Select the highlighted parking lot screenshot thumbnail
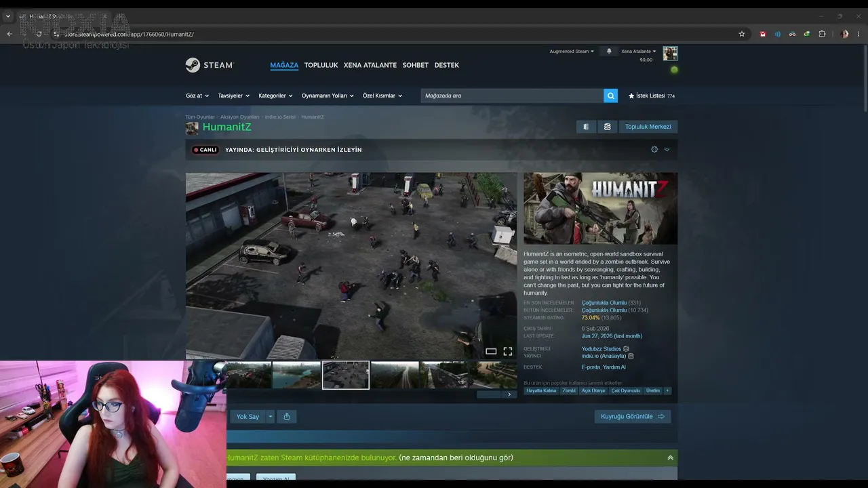The height and width of the screenshot is (488, 868). click(346, 375)
